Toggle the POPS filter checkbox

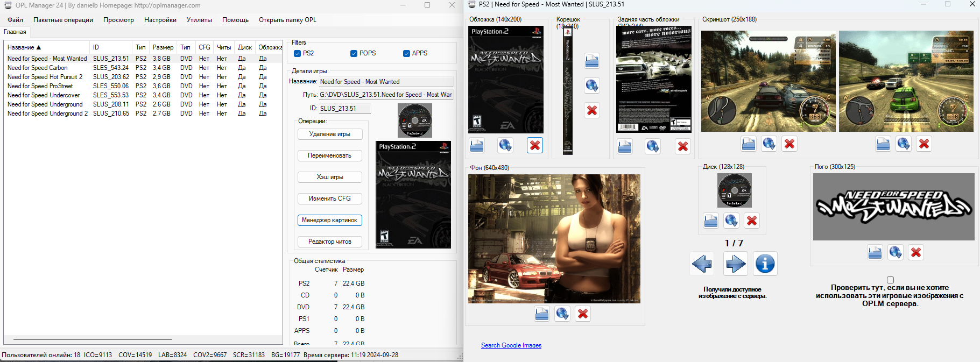[x=354, y=53]
